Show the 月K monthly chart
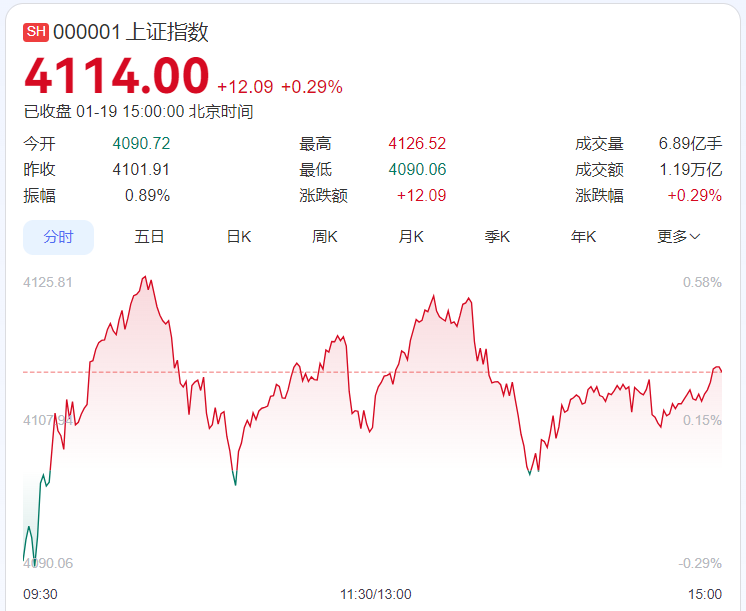 (411, 237)
